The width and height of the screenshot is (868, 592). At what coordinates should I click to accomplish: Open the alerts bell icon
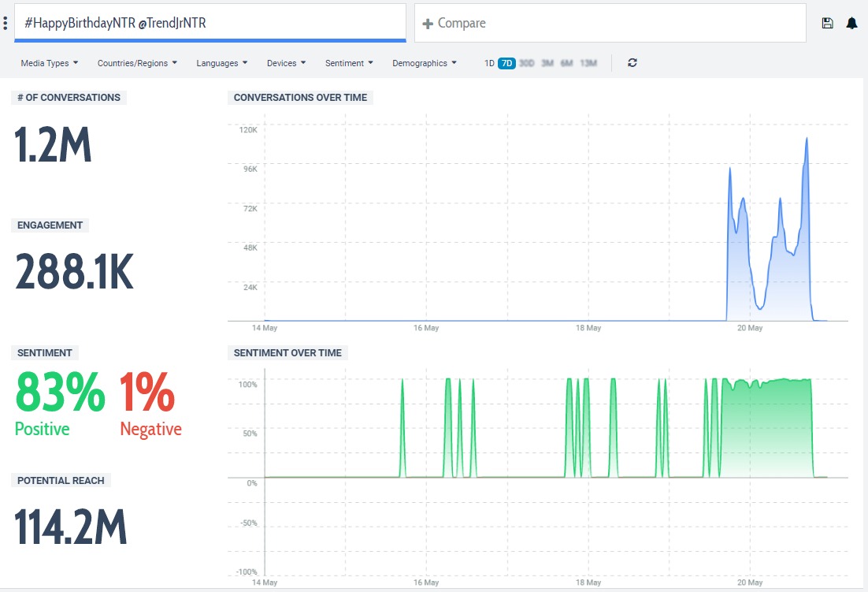[852, 23]
